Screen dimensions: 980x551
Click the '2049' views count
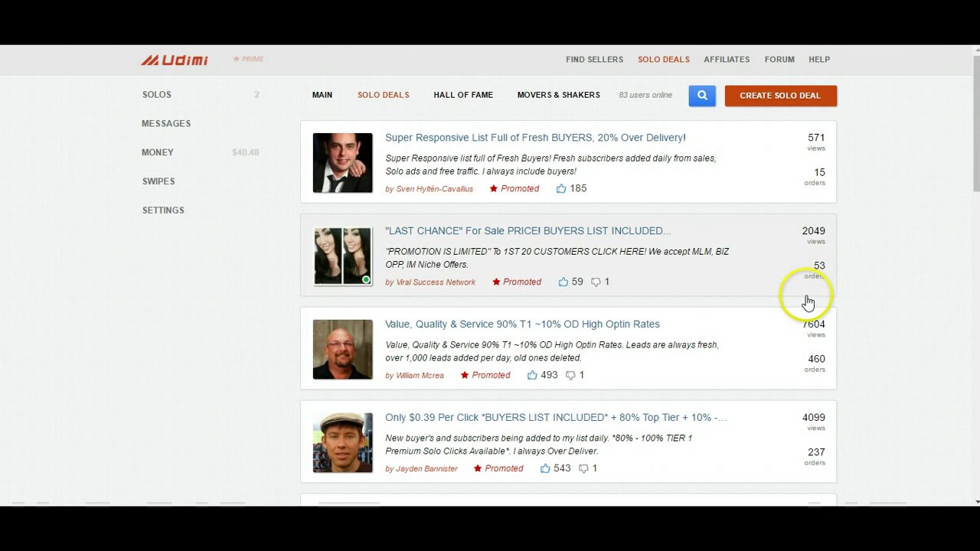813,231
